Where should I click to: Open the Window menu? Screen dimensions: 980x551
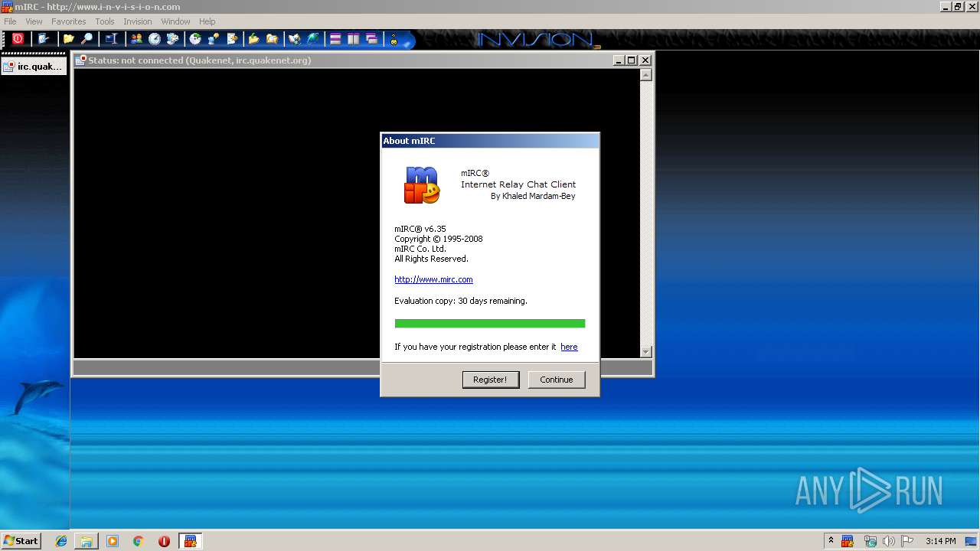[x=175, y=21]
